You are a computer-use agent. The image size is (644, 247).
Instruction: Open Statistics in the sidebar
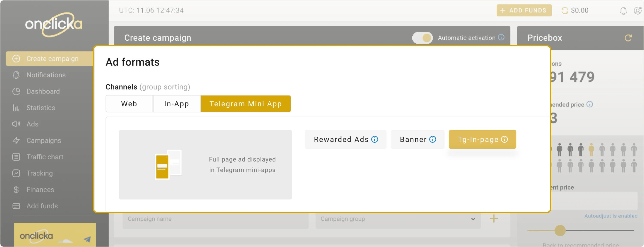[x=41, y=108]
